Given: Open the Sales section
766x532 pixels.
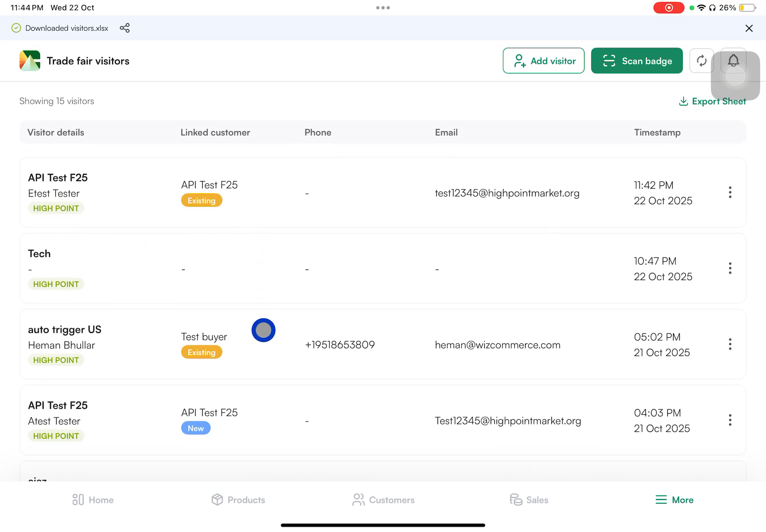Looking at the screenshot, I should coord(529,499).
